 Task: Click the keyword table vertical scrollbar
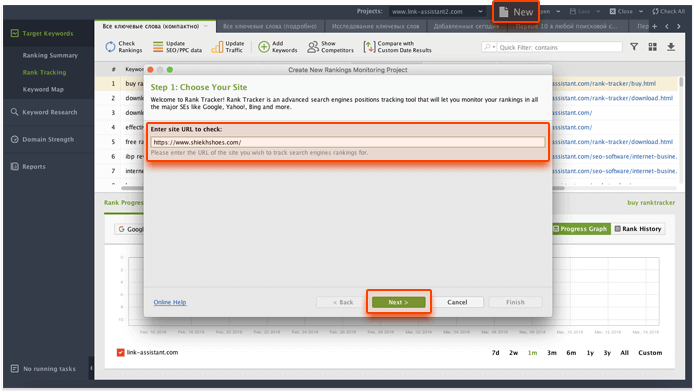681,82
